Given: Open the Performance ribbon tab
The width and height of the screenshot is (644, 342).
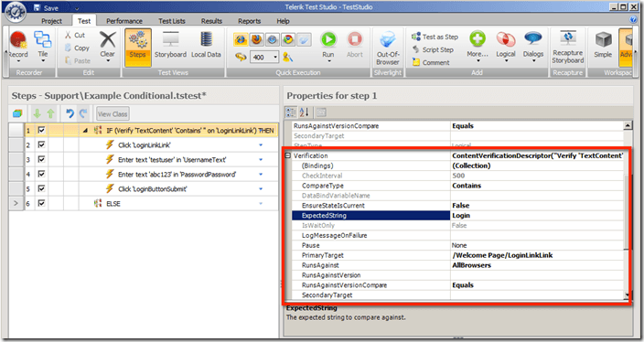Looking at the screenshot, I should [x=124, y=21].
